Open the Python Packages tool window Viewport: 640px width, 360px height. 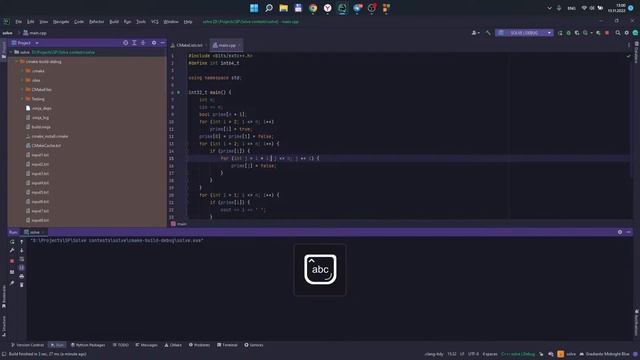click(x=88, y=345)
